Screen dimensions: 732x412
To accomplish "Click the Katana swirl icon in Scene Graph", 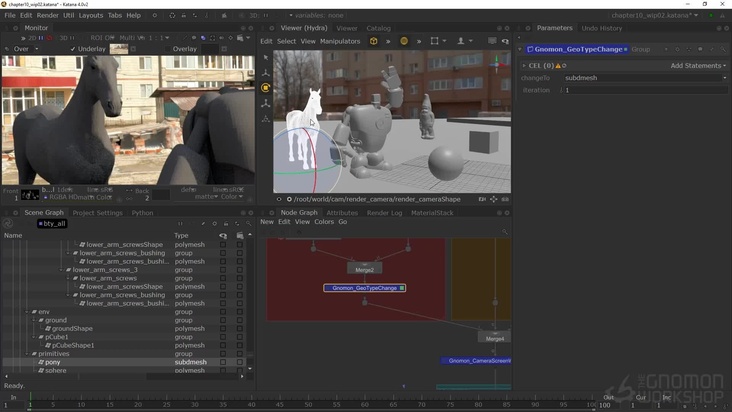I will [8, 223].
